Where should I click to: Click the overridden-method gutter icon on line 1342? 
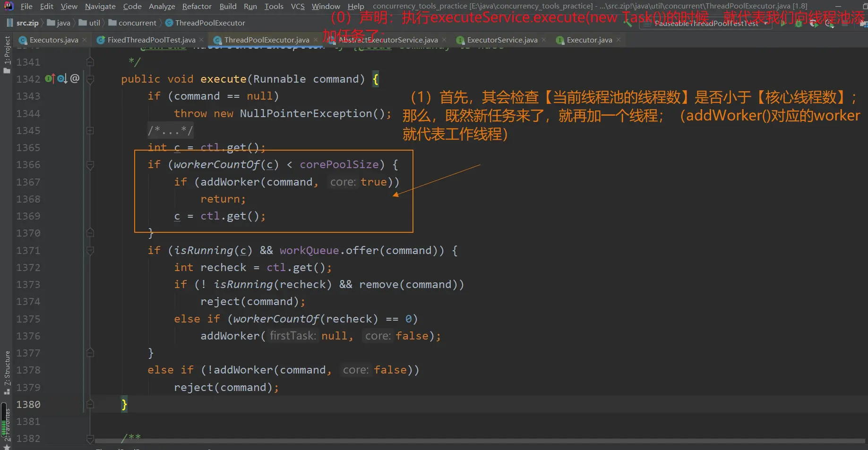[x=62, y=79]
